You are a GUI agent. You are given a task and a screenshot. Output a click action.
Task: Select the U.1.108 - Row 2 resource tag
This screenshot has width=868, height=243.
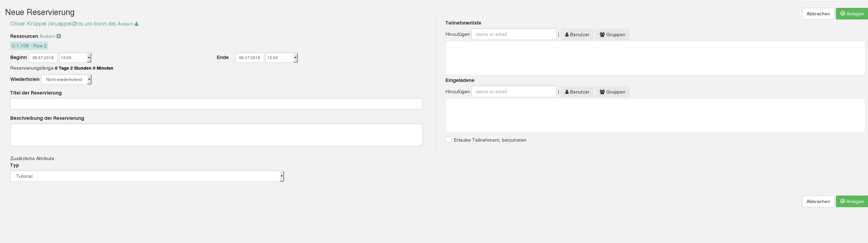[x=29, y=46]
